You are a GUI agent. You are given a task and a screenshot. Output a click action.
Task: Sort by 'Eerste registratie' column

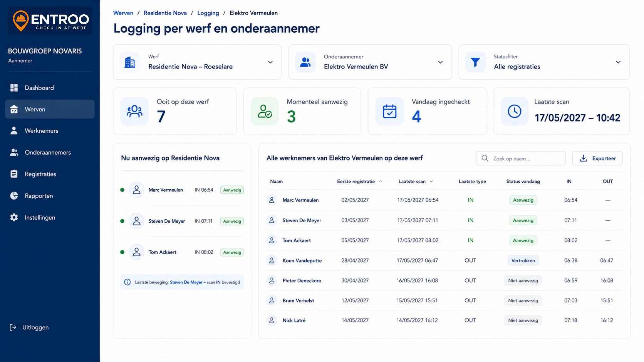tap(359, 181)
